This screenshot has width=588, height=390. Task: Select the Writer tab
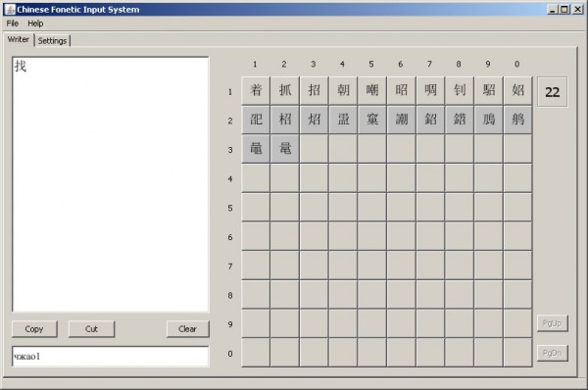pos(19,39)
